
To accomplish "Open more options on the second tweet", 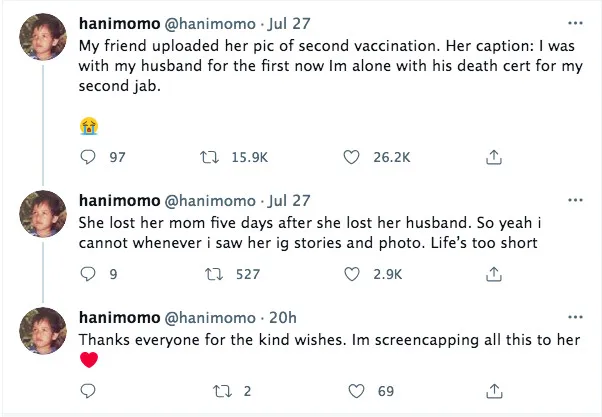I will click(574, 199).
